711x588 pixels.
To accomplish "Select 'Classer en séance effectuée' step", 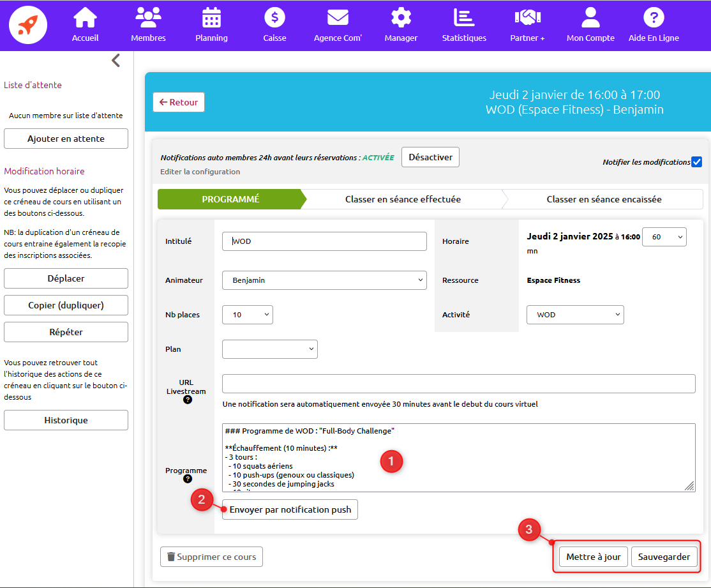I will [x=403, y=199].
